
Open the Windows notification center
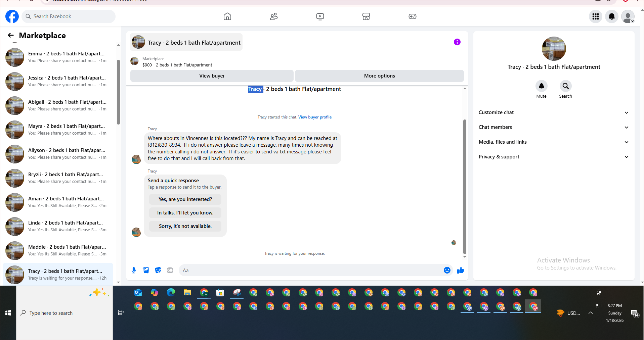tap(635, 313)
